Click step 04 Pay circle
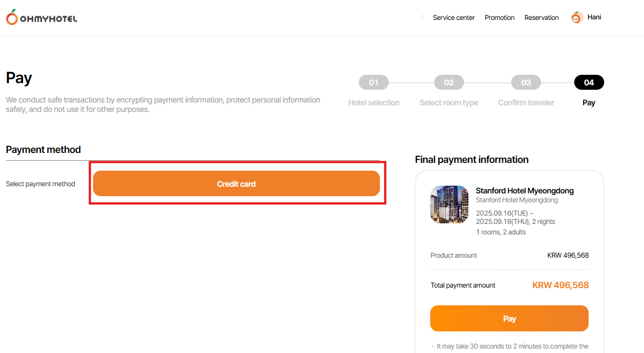This screenshot has width=644, height=353. tap(589, 83)
